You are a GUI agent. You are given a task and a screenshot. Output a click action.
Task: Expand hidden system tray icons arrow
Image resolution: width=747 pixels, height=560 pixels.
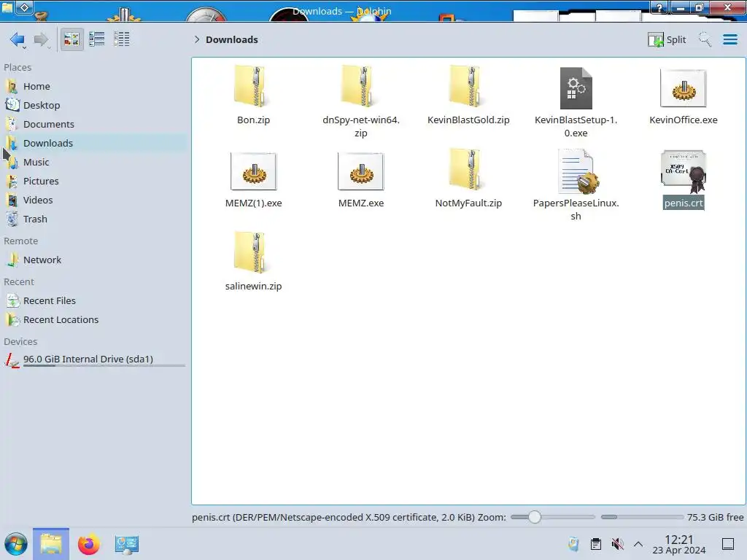[638, 544]
